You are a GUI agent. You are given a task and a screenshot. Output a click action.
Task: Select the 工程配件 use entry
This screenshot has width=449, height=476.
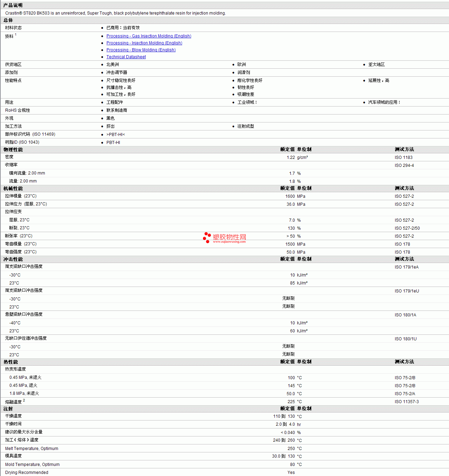(115, 102)
